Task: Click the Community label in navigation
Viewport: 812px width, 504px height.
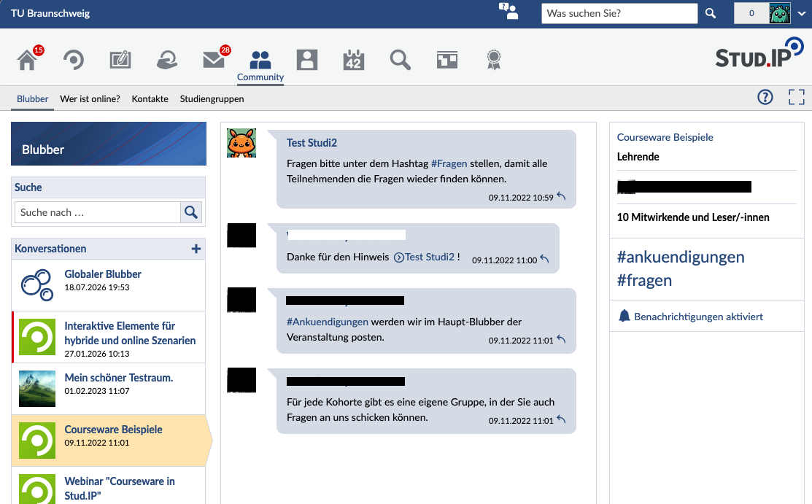Action: [x=260, y=77]
